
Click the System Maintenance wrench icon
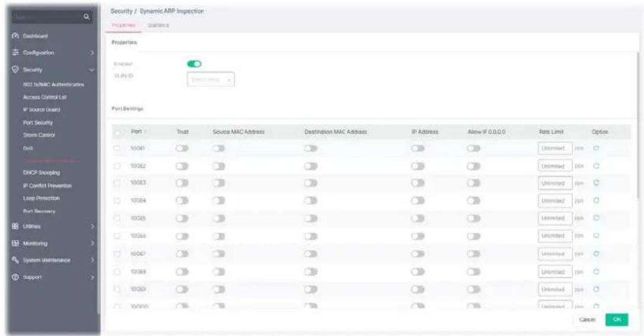pos(15,260)
